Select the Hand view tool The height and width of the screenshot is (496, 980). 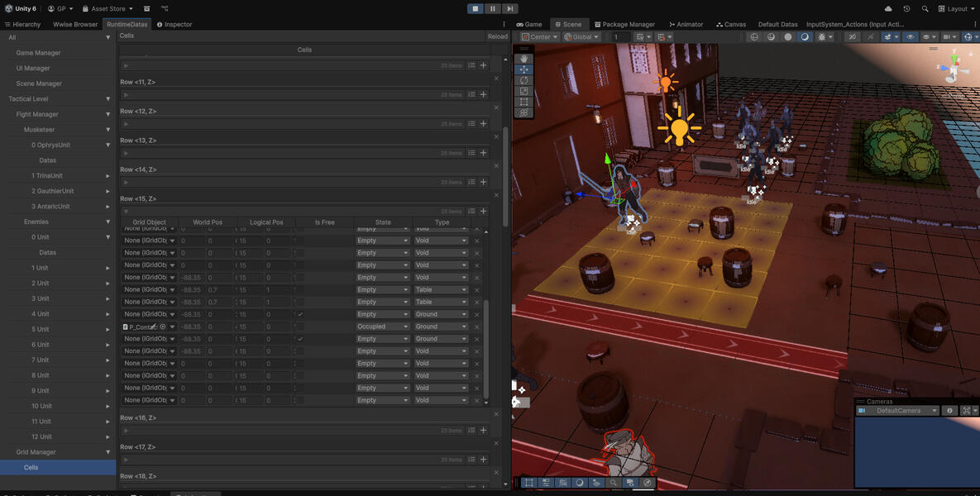tap(523, 59)
